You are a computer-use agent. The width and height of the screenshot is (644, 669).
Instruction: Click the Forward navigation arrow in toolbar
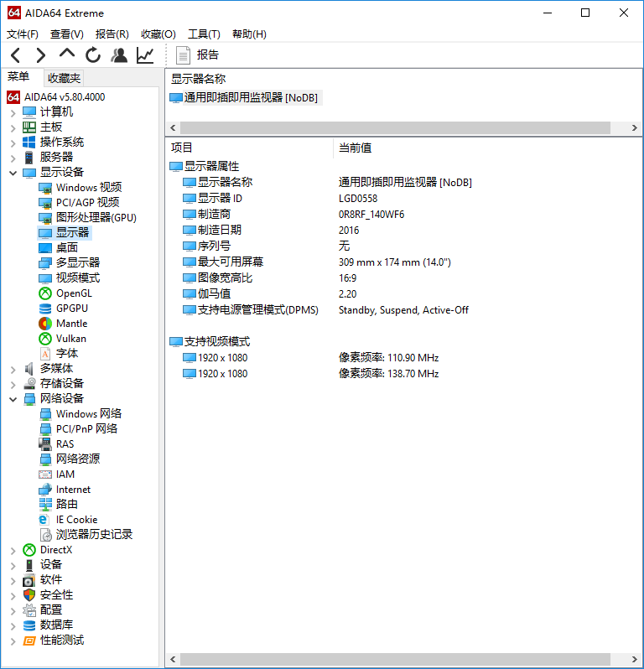pos(41,55)
